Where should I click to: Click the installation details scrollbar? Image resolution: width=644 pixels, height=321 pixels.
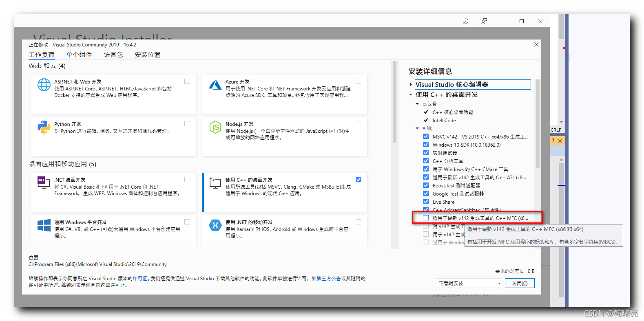tap(538, 123)
